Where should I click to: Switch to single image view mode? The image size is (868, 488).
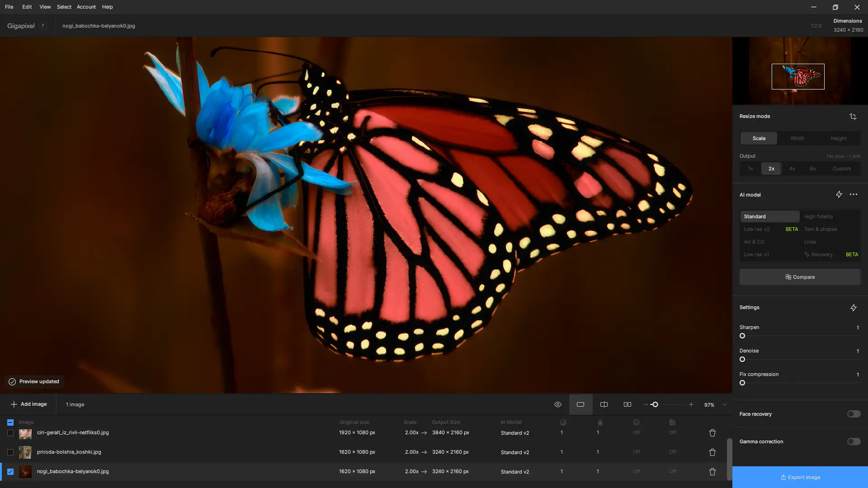point(580,404)
